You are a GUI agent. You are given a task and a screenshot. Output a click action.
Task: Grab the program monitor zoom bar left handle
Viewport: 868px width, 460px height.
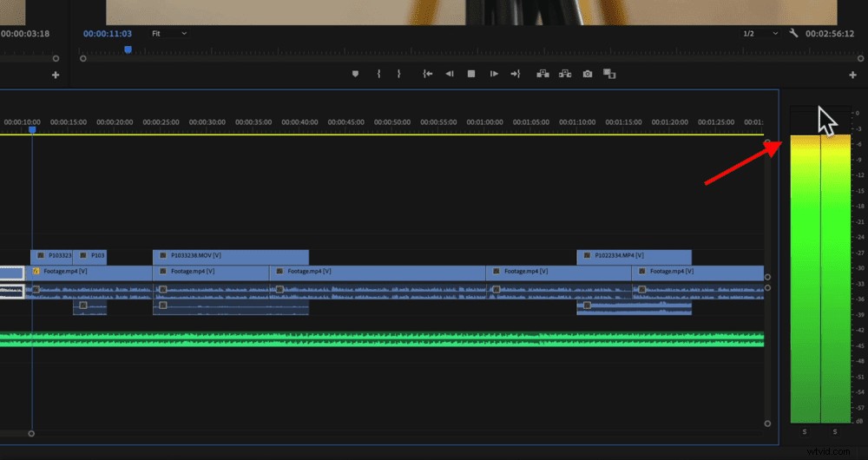[x=83, y=58]
